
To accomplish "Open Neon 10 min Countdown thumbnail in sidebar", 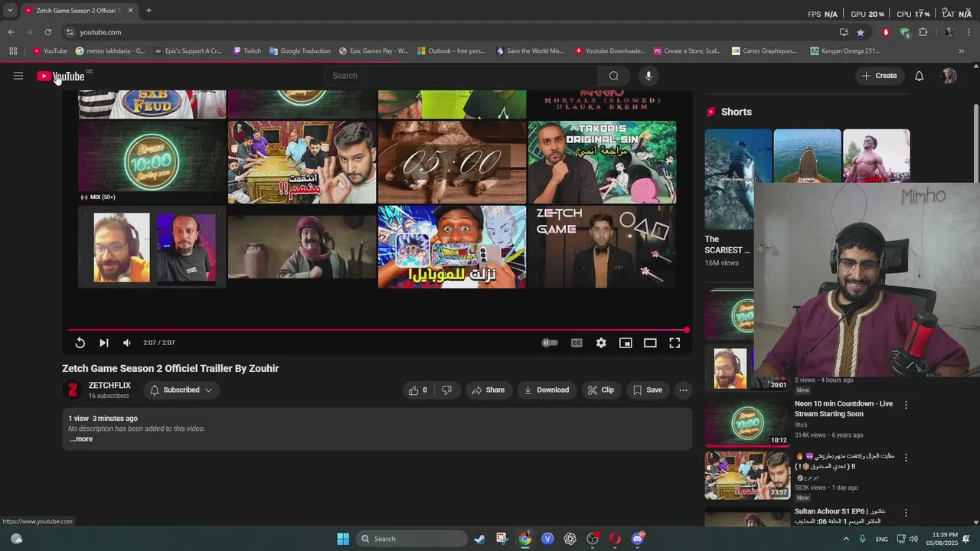I will click(x=746, y=422).
